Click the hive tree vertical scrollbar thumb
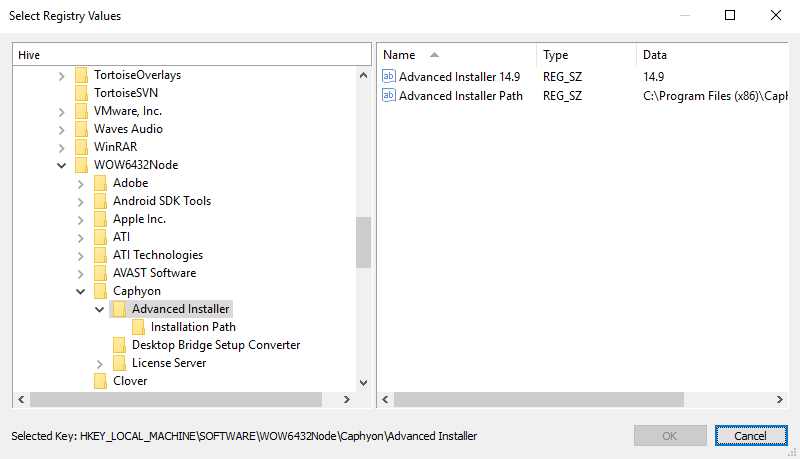This screenshot has width=800, height=459. coord(363,242)
